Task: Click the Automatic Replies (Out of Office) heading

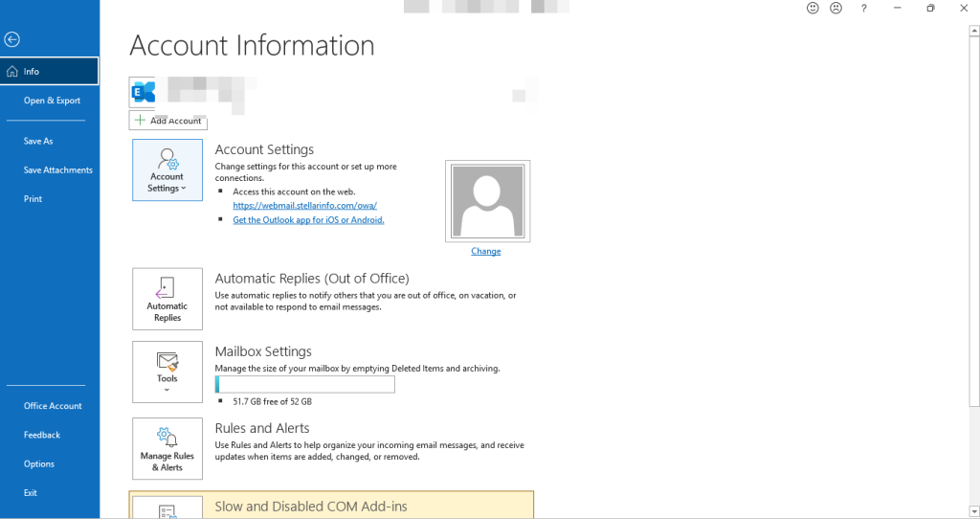Action: 312,279
